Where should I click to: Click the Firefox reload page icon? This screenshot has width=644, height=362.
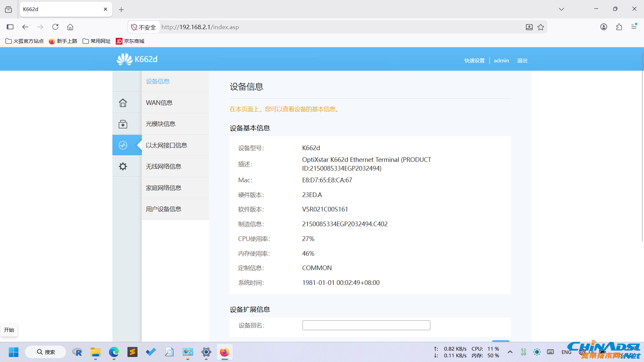coord(55,27)
